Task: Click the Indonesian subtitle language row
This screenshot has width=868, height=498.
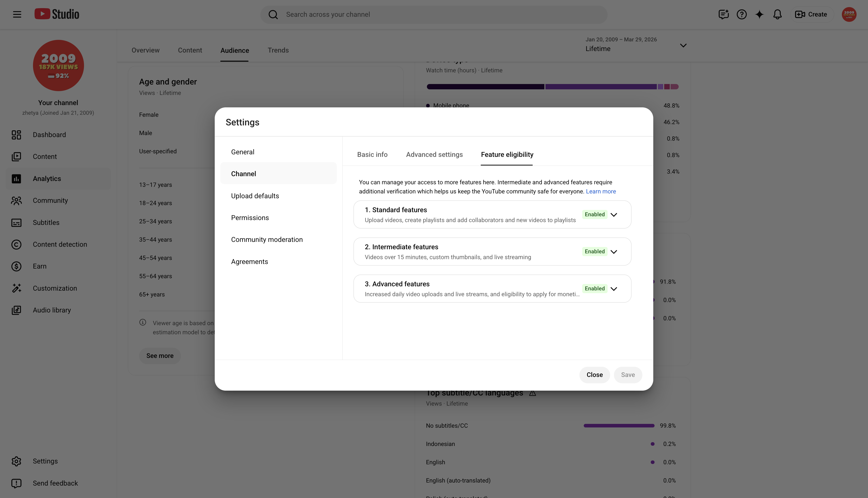Action: [551, 444]
